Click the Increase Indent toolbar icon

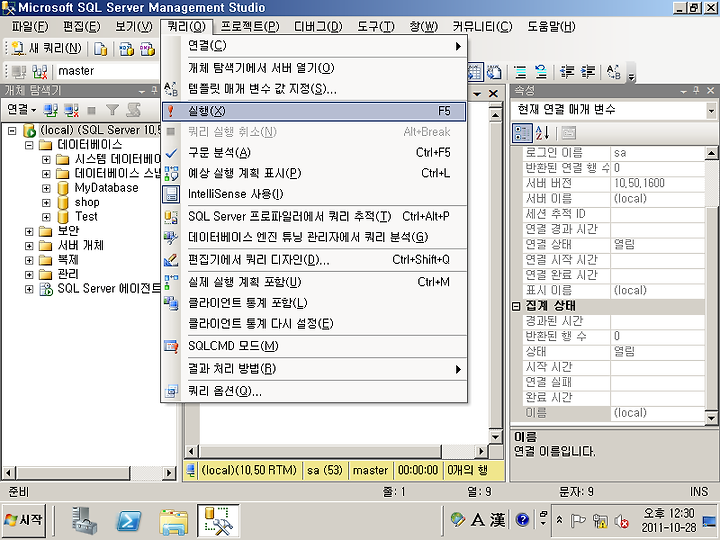588,72
